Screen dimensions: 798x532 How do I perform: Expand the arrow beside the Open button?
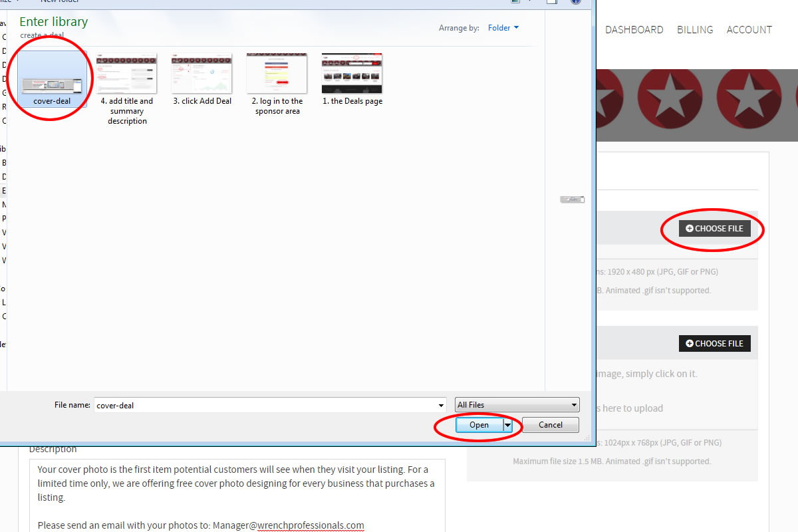click(x=507, y=425)
